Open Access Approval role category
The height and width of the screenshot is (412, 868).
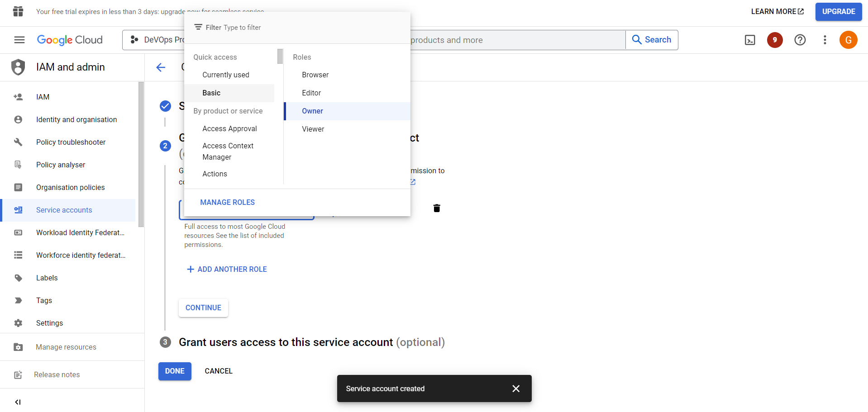[229, 129]
